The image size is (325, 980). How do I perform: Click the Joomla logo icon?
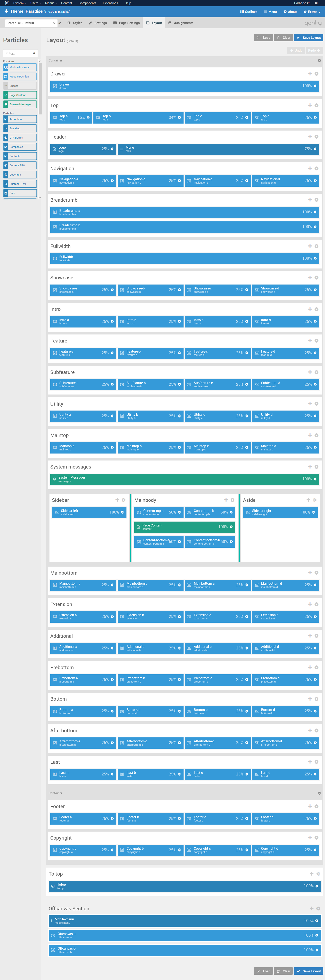coord(6,3)
